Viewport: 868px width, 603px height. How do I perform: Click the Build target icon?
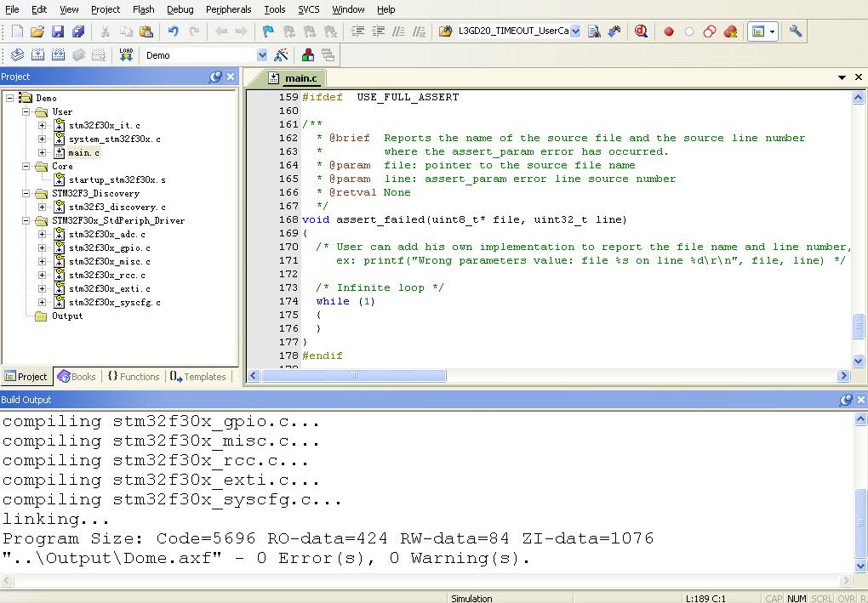(x=37, y=55)
